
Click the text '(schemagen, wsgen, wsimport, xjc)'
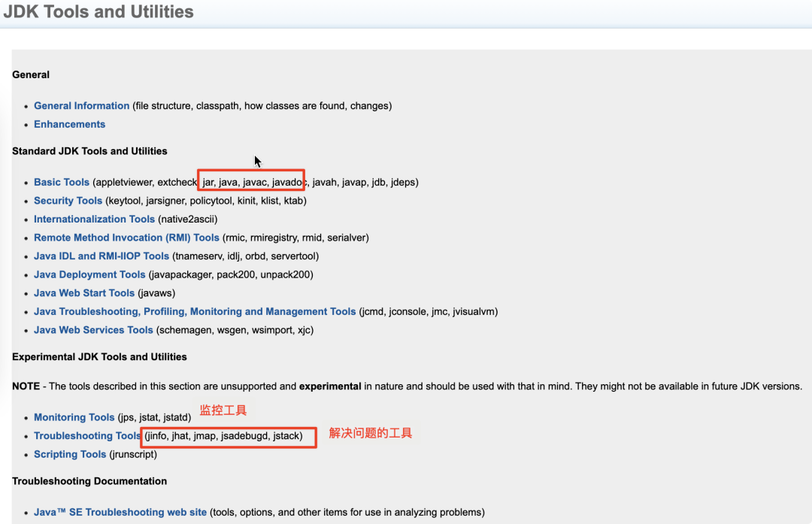(235, 330)
